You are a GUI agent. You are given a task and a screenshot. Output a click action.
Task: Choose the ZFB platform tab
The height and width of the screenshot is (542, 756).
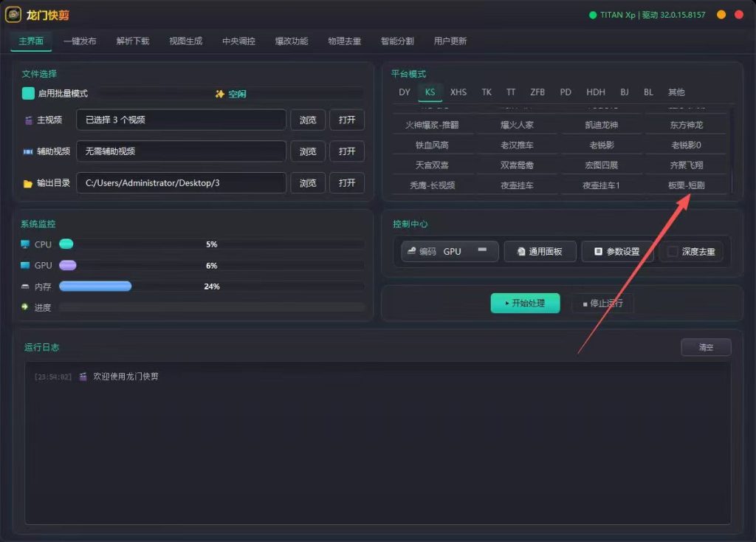click(537, 92)
